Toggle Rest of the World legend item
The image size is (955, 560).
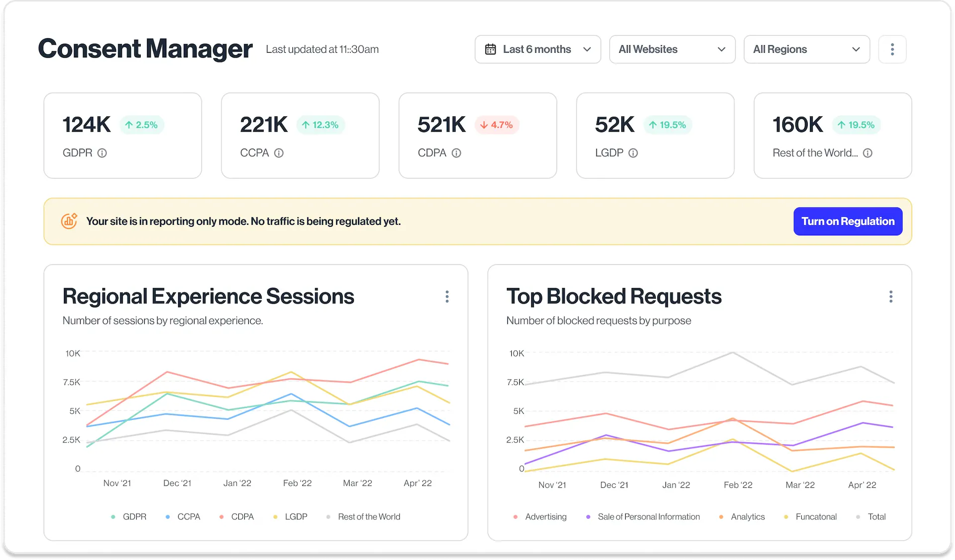(x=363, y=517)
